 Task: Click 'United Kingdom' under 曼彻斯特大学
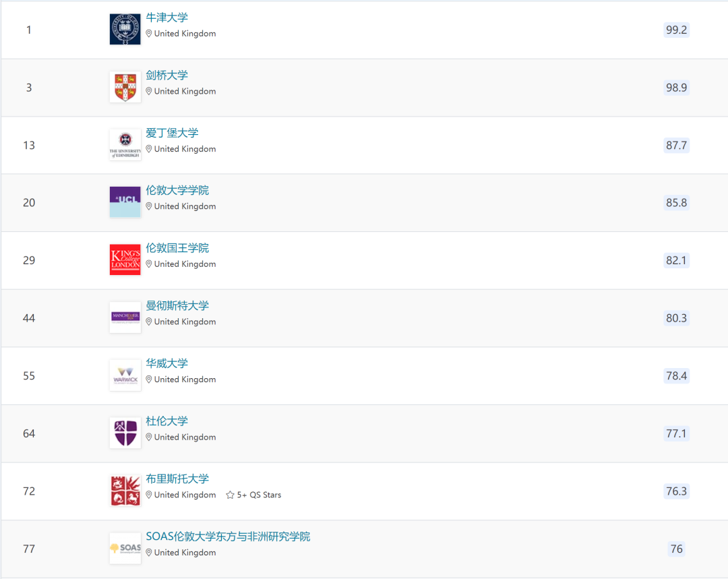coord(185,322)
